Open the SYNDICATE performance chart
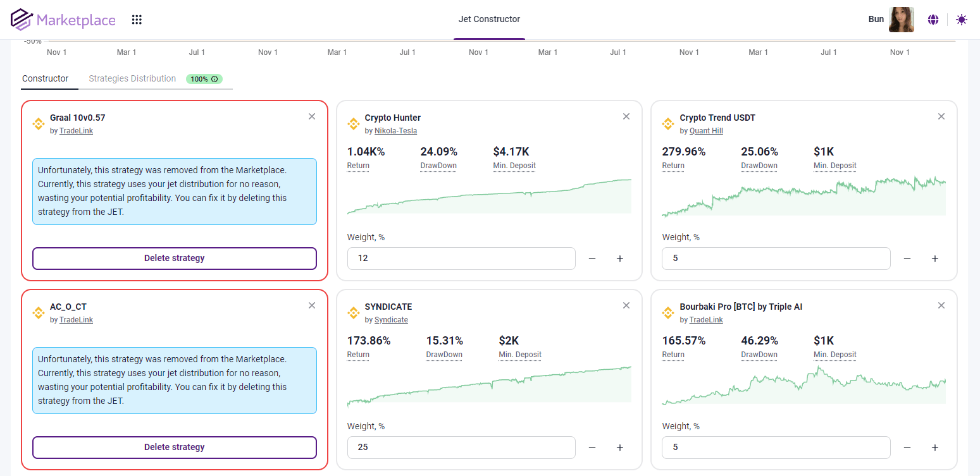The height and width of the screenshot is (476, 980). [489, 386]
